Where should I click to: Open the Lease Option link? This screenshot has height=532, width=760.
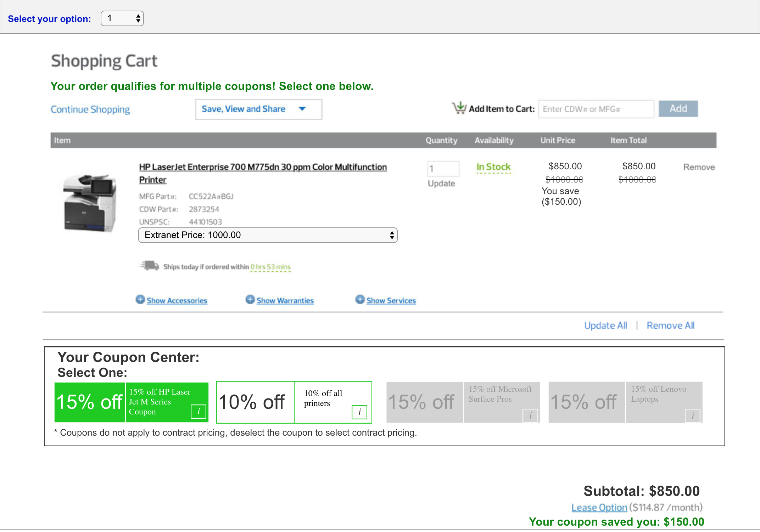click(x=599, y=508)
